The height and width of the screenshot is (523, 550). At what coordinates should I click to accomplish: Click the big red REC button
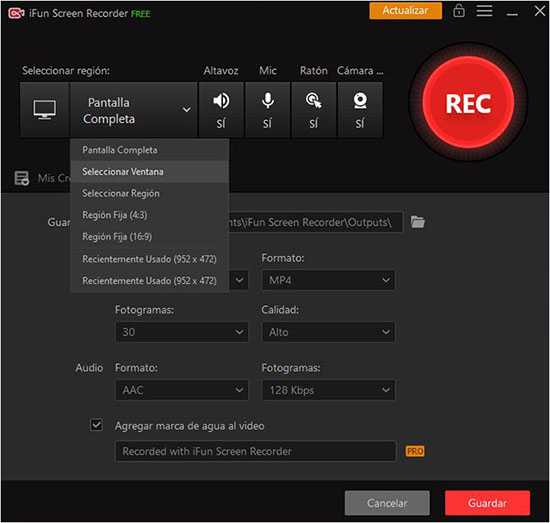coord(468,103)
